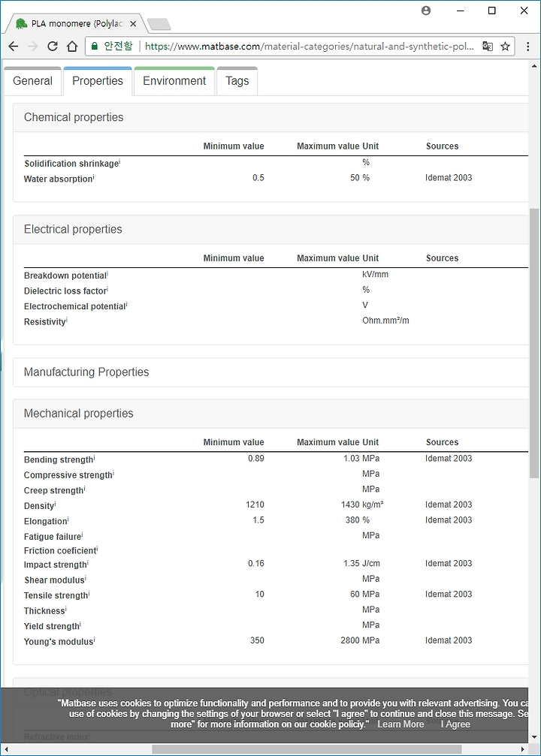Show info for Dielectric loss factor
This screenshot has height=756, width=541.
(x=107, y=288)
